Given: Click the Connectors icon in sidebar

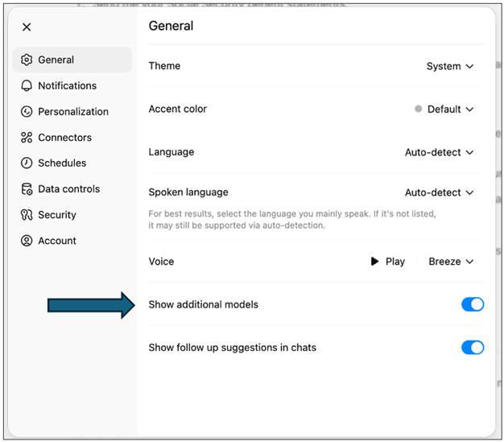Looking at the screenshot, I should coord(27,137).
